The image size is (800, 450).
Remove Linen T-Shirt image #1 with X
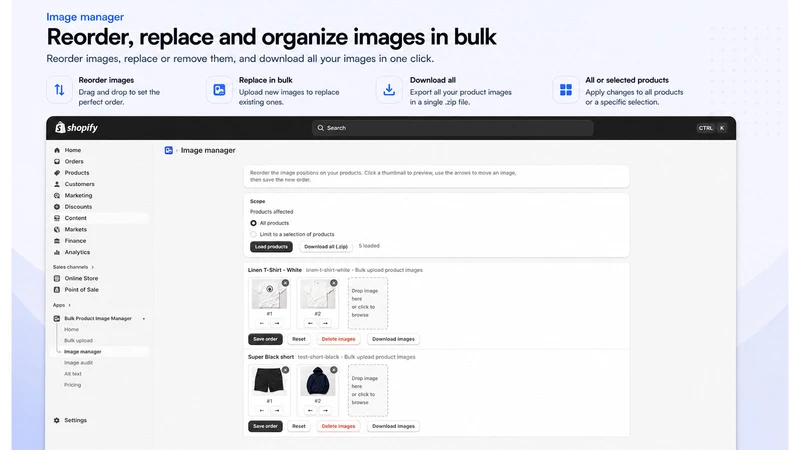coord(285,283)
